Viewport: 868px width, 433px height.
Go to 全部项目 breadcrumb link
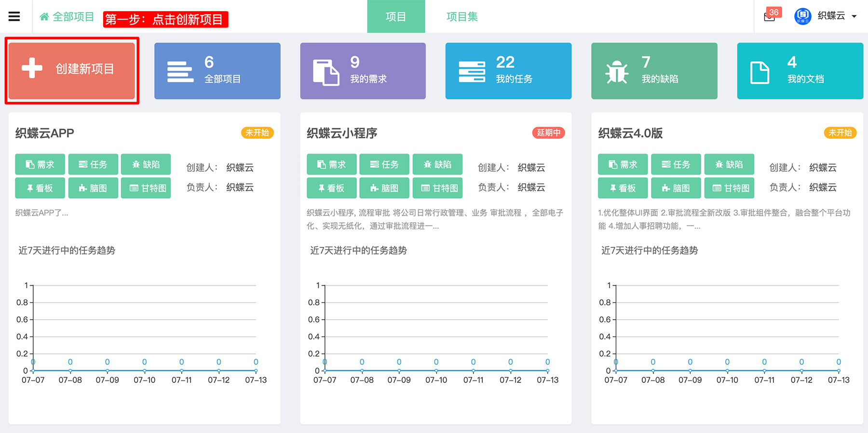coord(73,17)
